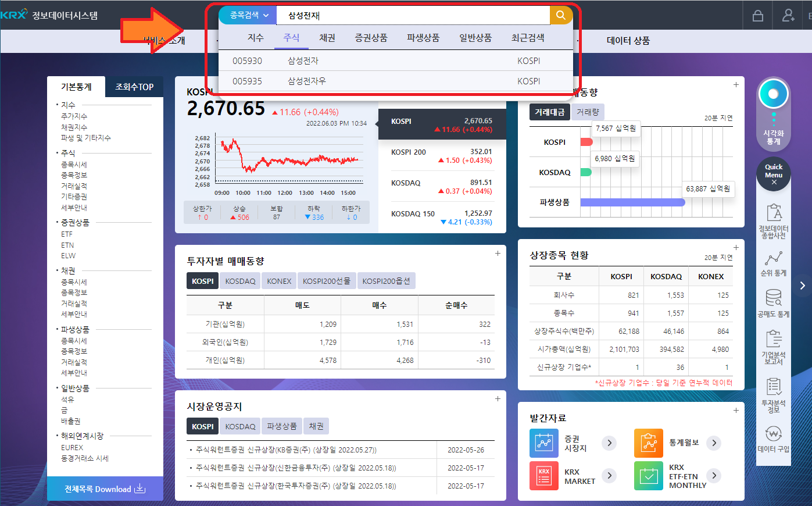Open ETF link in sidebar
The width and height of the screenshot is (812, 506).
pos(67,234)
